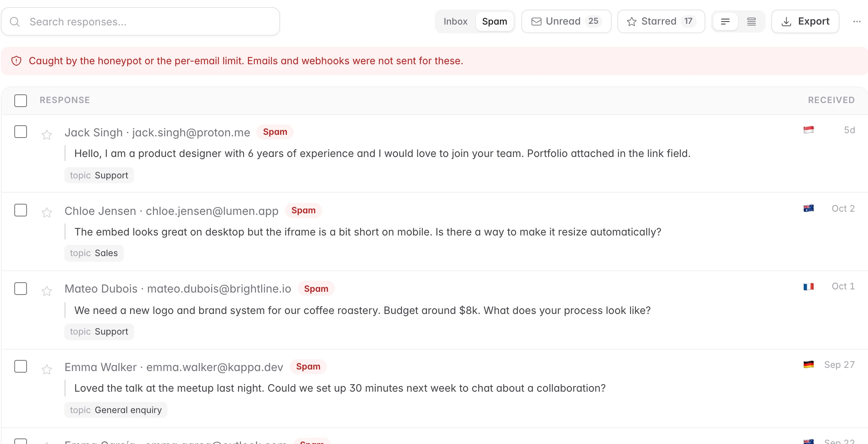Click Spam badge on Mateo Dubois row
The height and width of the screenshot is (444, 868).
pyautogui.click(x=316, y=289)
